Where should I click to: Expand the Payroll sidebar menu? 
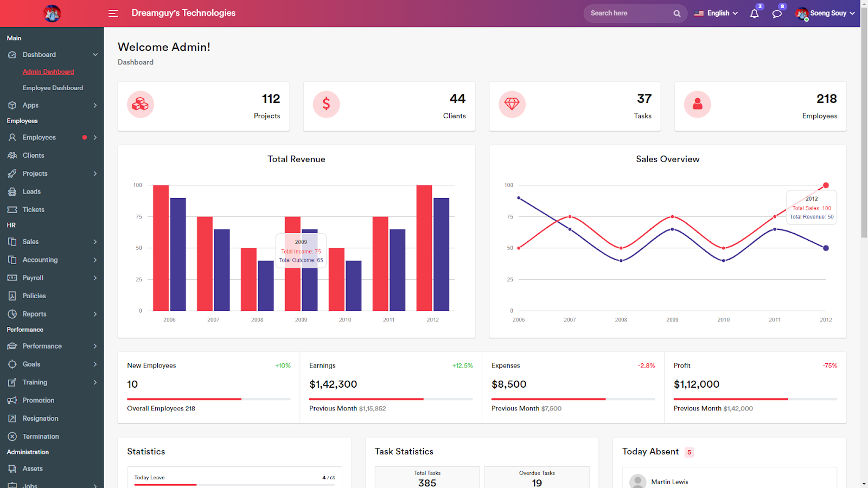[33, 277]
